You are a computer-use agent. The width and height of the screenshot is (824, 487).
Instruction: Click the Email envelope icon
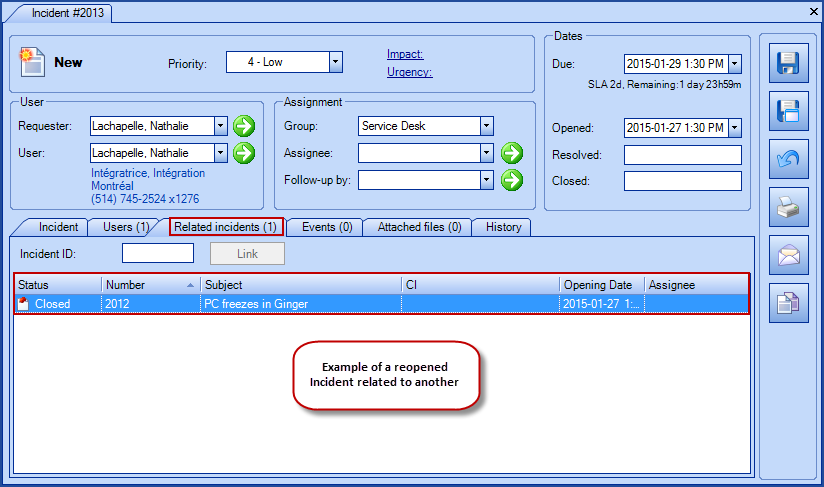(788, 255)
